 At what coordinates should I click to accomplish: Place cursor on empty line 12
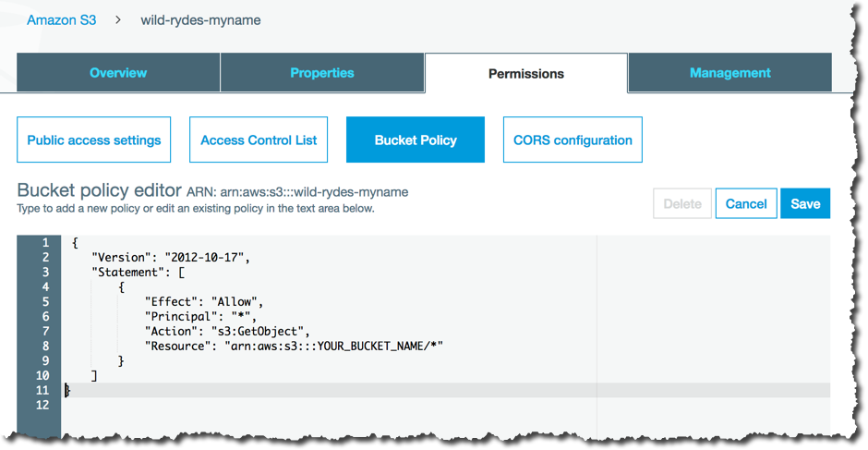point(446,405)
